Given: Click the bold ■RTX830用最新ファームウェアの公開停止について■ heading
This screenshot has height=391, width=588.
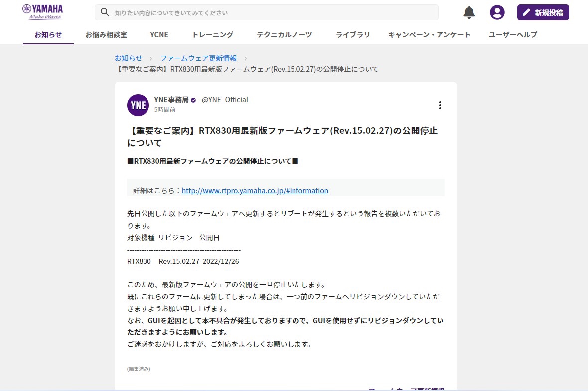Looking at the screenshot, I should [x=213, y=161].
